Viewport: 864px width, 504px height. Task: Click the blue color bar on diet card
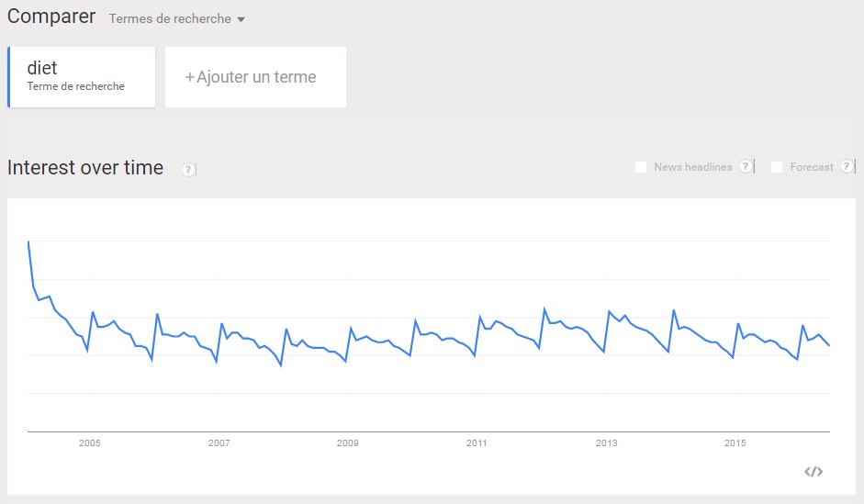9,77
